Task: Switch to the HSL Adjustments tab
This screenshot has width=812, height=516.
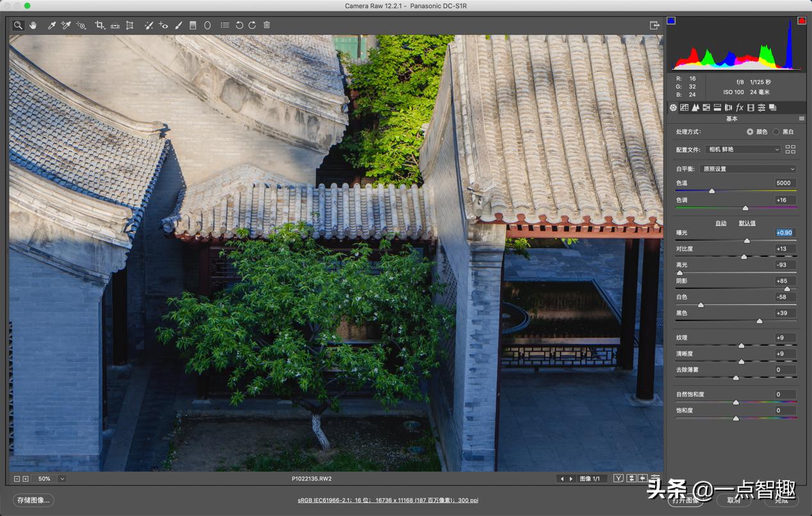Action: (x=706, y=108)
